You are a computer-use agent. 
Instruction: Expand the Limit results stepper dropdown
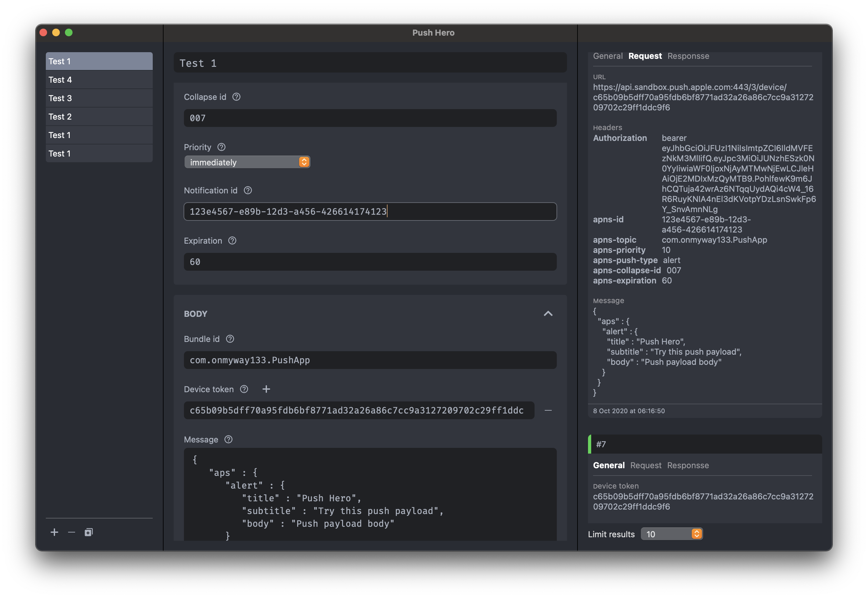tap(696, 534)
